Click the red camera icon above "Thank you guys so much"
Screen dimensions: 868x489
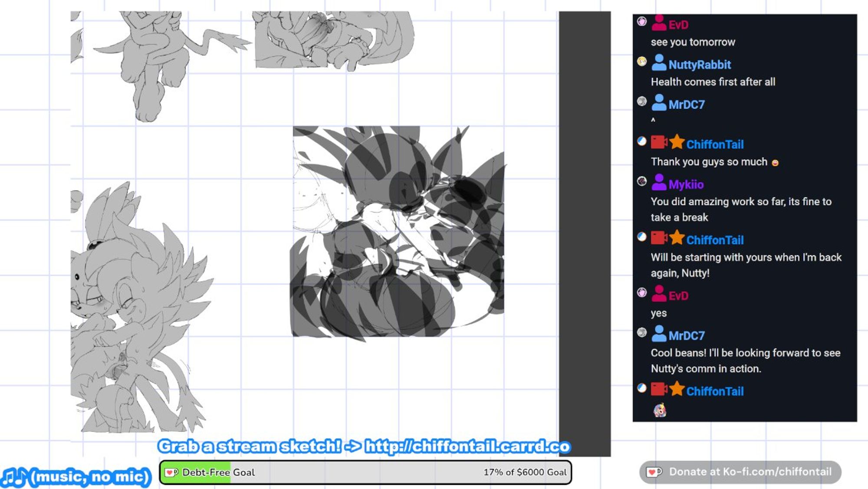659,142
